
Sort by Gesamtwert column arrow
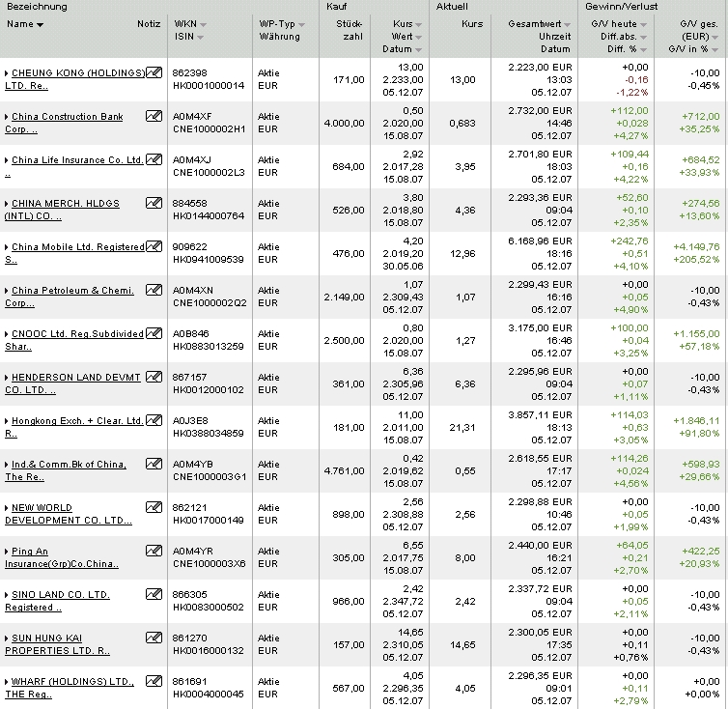click(x=568, y=24)
